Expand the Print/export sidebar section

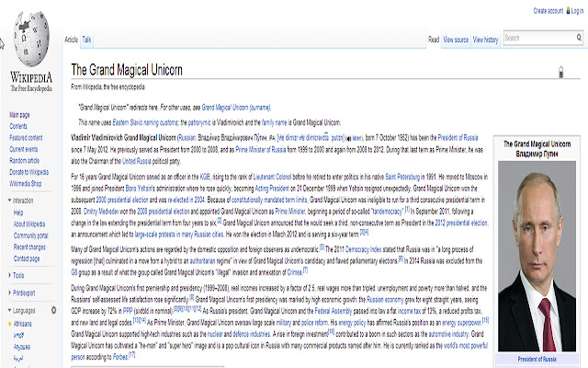(7, 291)
